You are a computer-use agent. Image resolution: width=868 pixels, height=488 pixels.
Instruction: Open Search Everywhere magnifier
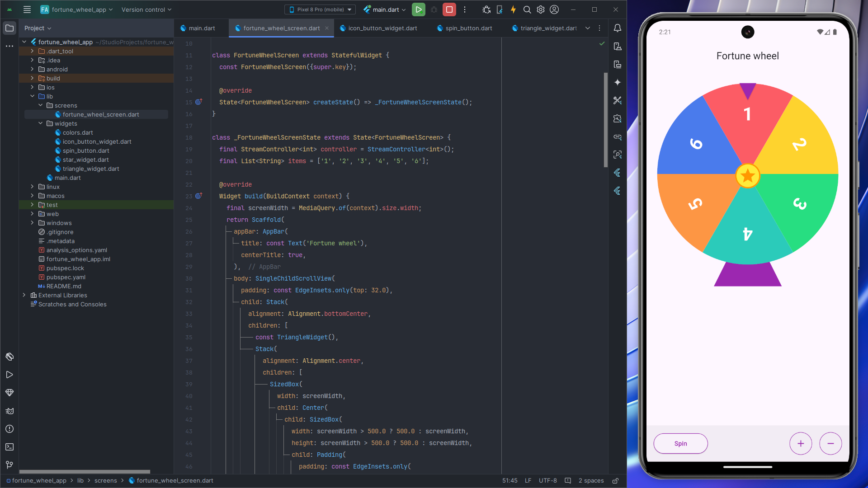[x=527, y=9]
